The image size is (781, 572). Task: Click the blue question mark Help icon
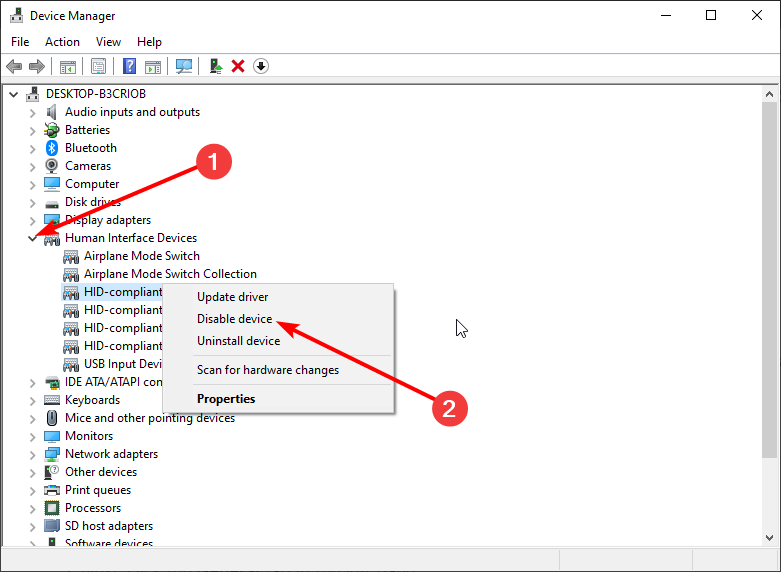[130, 66]
